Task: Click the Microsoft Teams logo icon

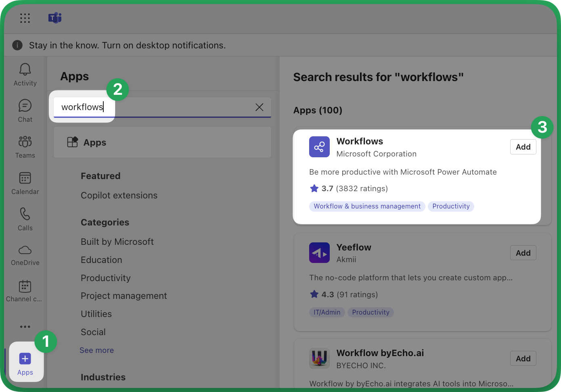Action: 55,18
